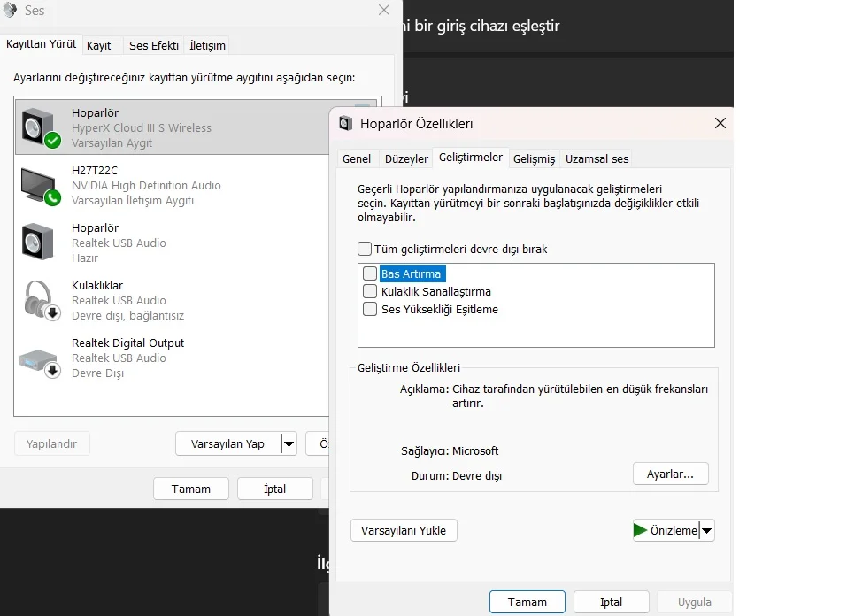847x616 pixels.
Task: Click İptal in the Ses window
Action: pyautogui.click(x=274, y=489)
